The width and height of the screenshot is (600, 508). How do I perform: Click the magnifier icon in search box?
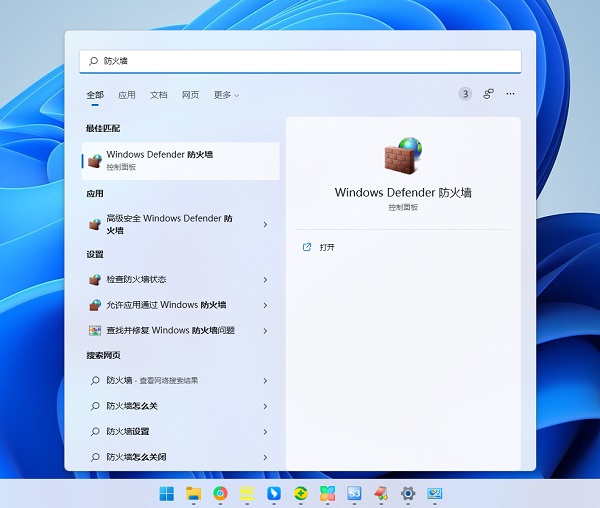tap(93, 61)
